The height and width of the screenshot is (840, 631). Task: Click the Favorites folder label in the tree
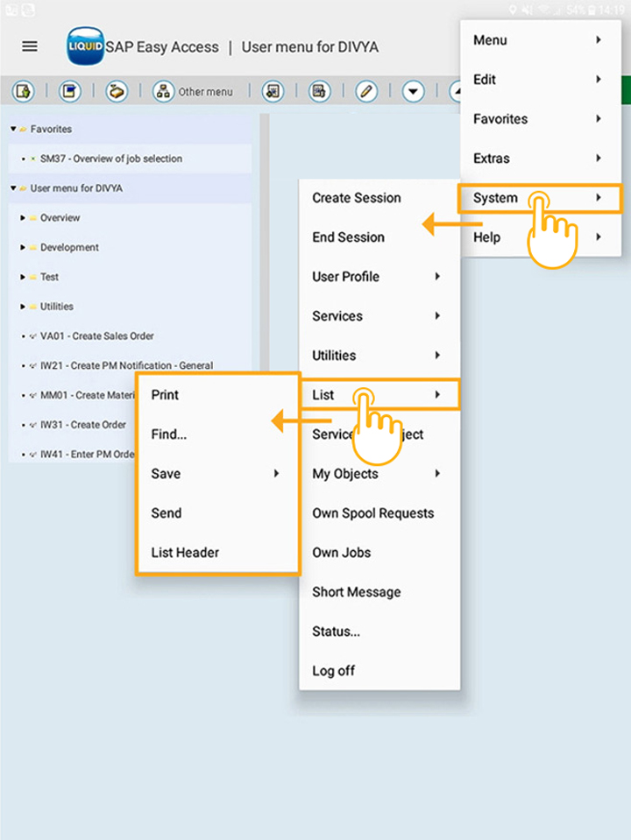(51, 129)
